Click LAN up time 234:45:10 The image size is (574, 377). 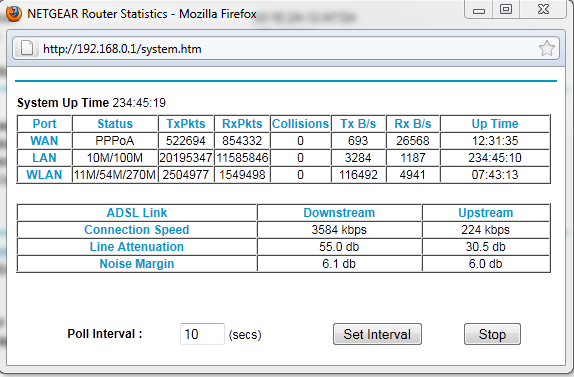click(495, 158)
